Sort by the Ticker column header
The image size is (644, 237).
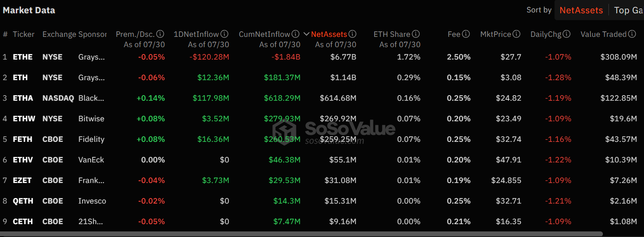coord(24,34)
